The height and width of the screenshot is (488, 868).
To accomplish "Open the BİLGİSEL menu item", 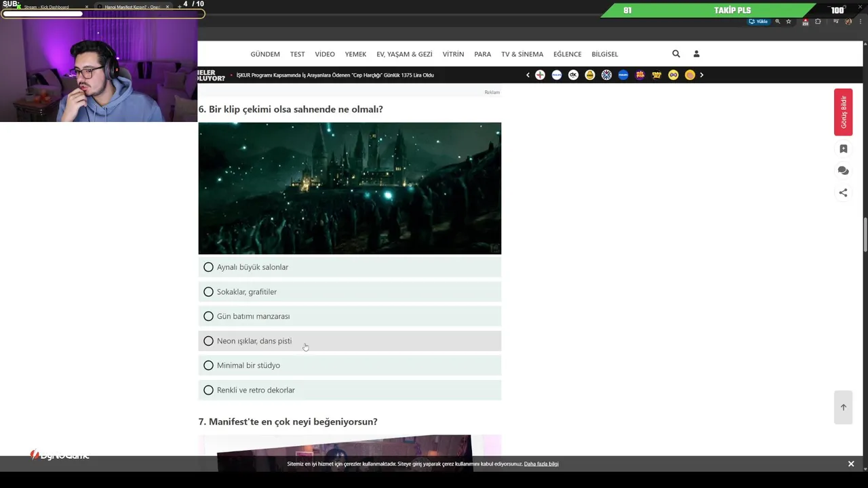I will [605, 54].
